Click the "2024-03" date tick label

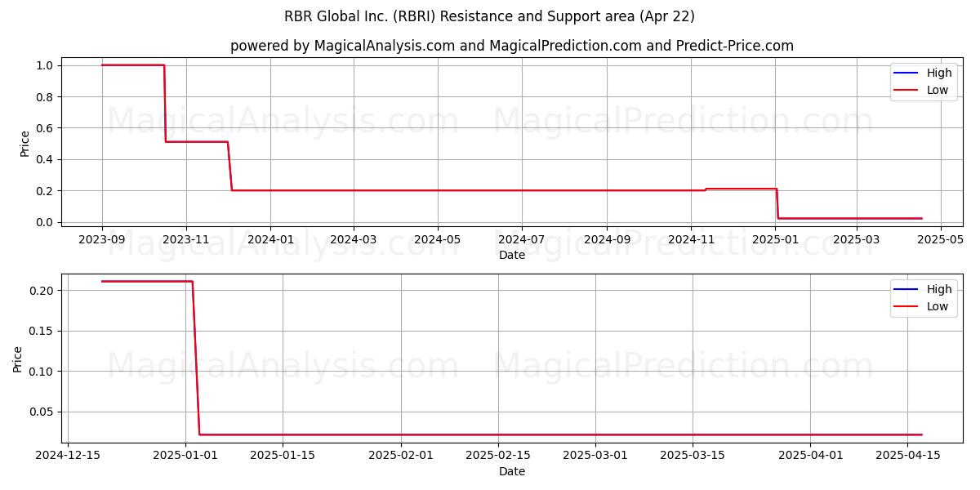tap(353, 239)
